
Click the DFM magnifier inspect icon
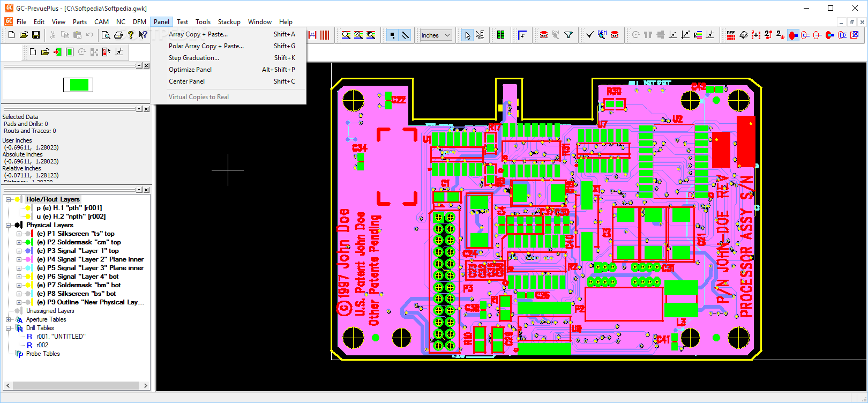(x=602, y=35)
